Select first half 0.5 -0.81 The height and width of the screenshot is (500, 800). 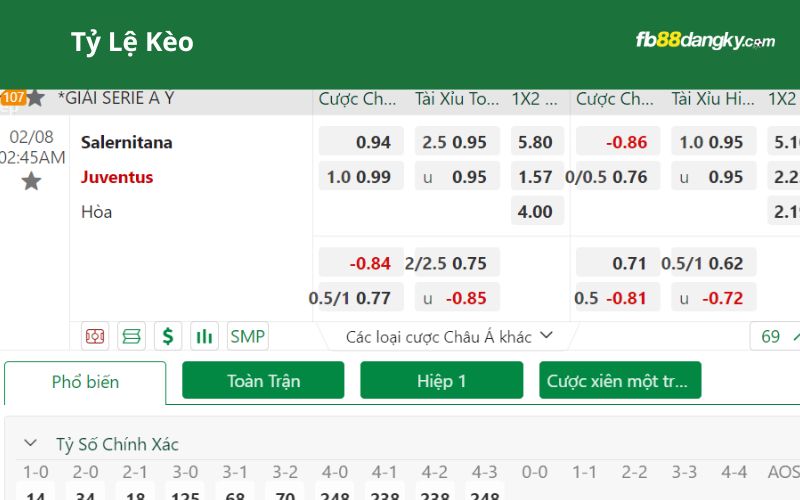pyautogui.click(x=617, y=297)
